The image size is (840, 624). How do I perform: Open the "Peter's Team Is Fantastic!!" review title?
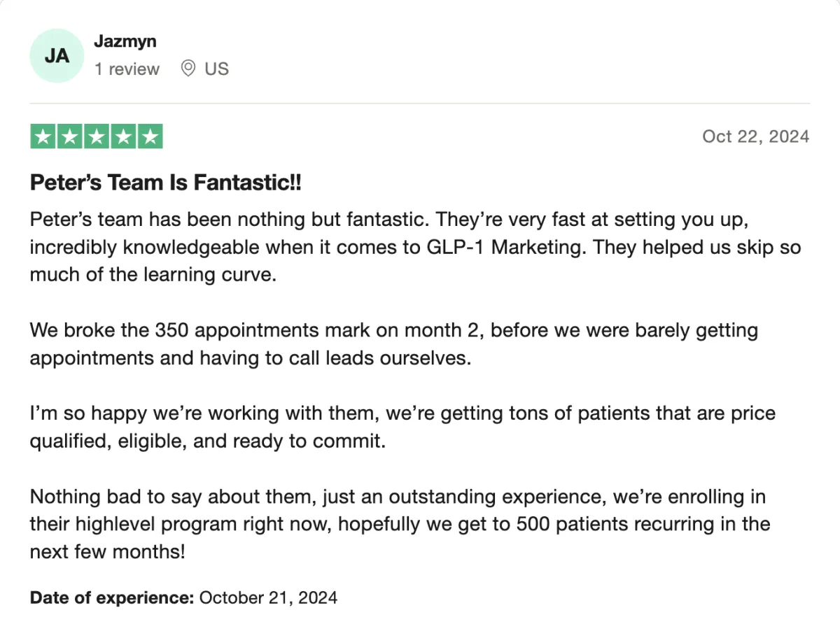[x=166, y=183]
